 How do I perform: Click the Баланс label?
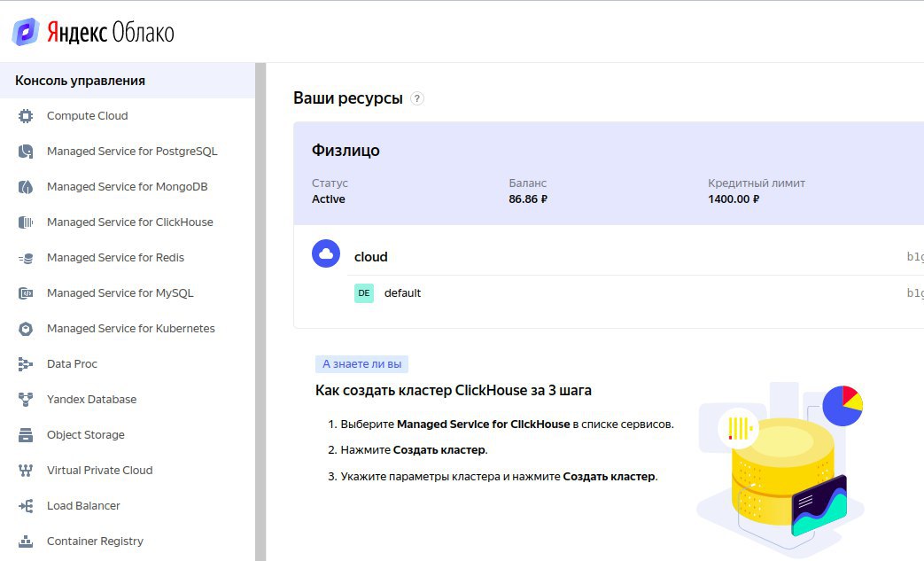pos(527,183)
